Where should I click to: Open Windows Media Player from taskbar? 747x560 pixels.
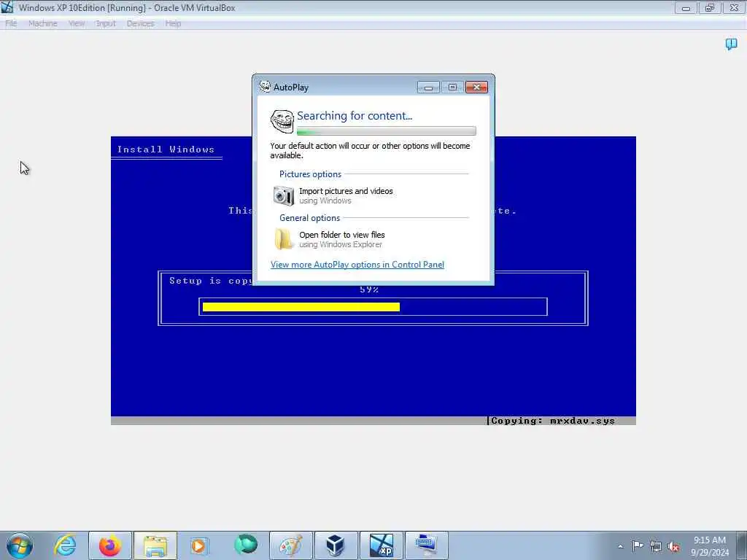pos(199,545)
